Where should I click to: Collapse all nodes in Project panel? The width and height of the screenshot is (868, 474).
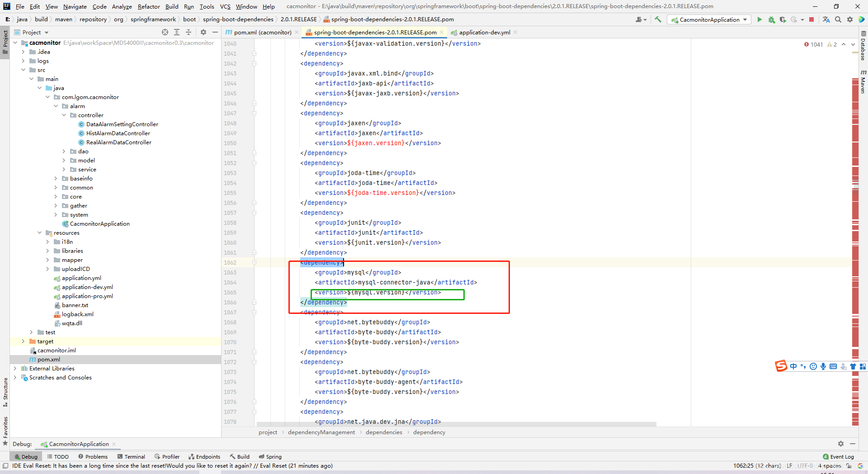(189, 32)
